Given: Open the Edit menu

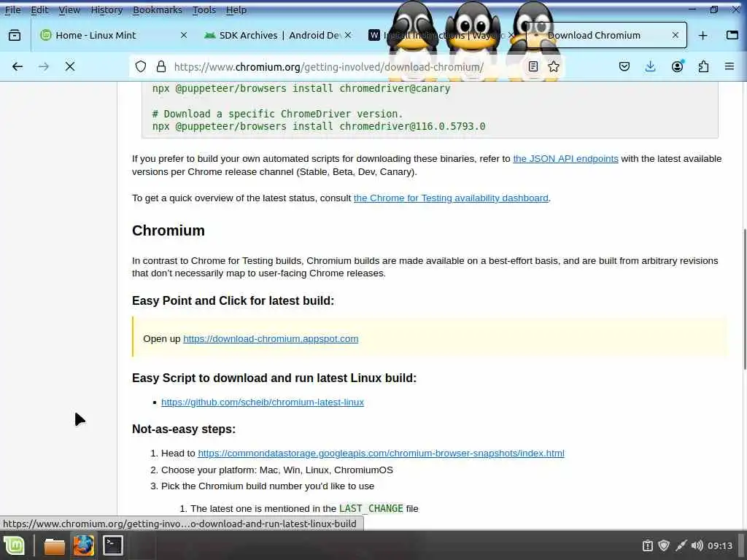Looking at the screenshot, I should pos(39,10).
